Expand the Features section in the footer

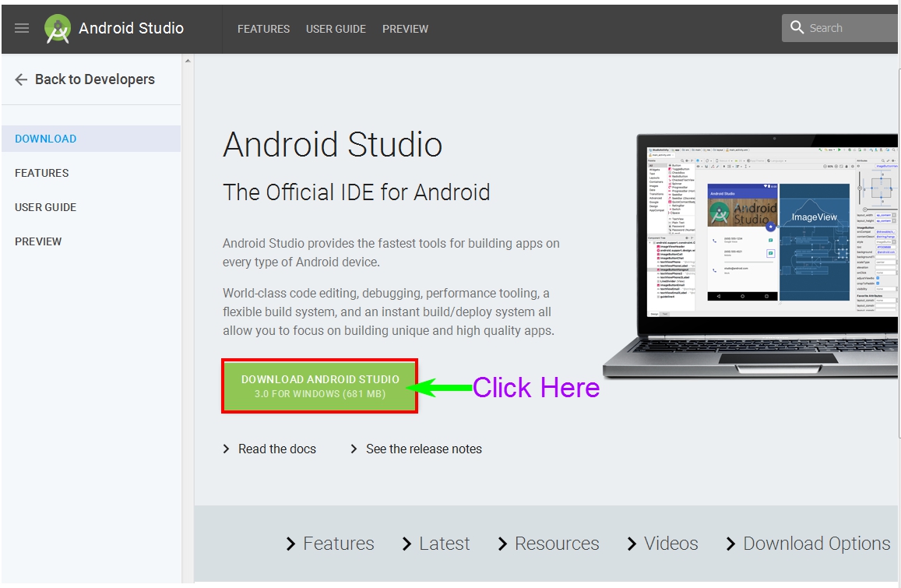339,544
